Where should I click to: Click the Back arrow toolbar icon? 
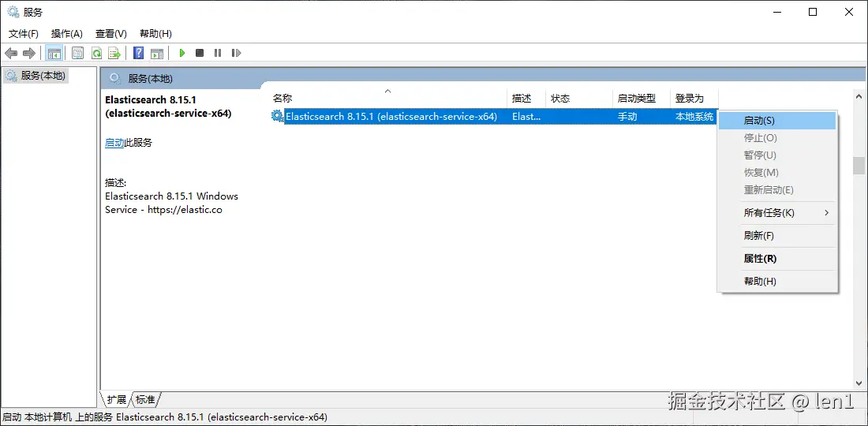[x=11, y=53]
